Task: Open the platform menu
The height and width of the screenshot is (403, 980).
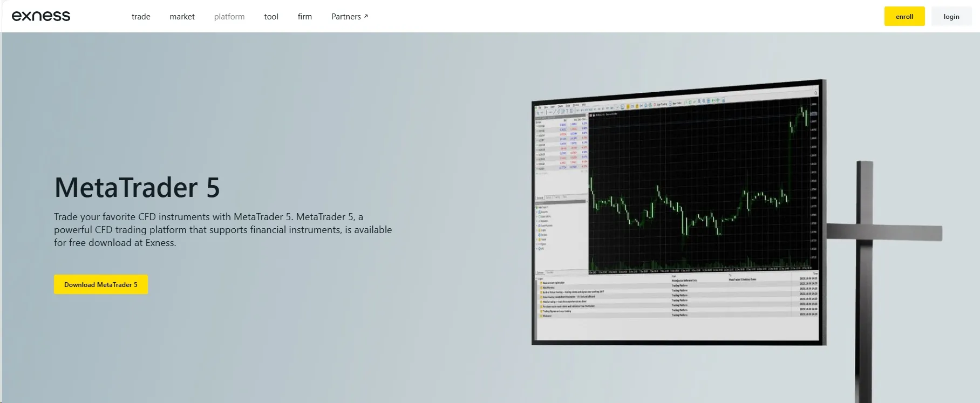Action: coord(229,17)
